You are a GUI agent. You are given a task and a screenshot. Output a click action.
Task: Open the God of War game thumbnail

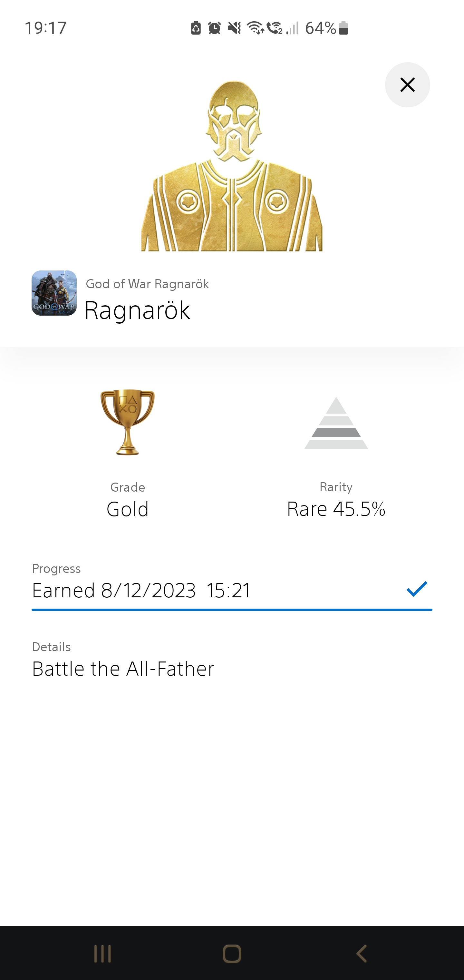(54, 293)
